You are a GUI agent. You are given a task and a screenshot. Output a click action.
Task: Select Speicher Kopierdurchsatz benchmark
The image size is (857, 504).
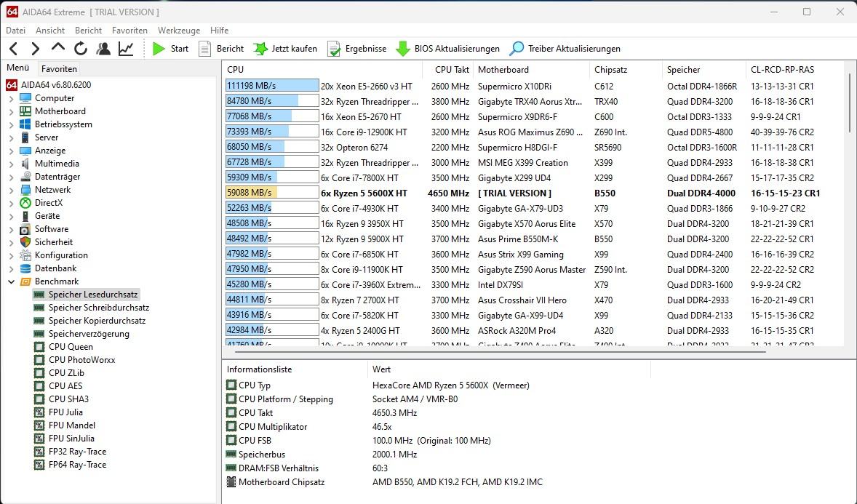click(x=97, y=321)
